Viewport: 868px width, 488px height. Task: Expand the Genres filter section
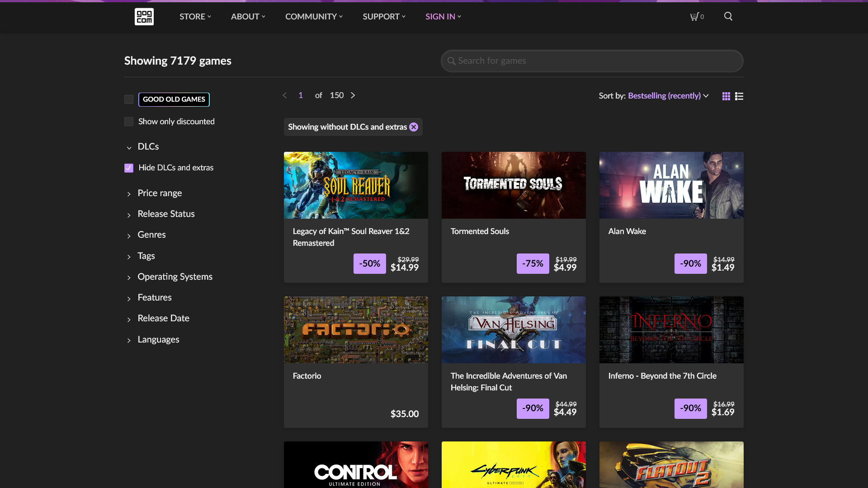click(151, 235)
